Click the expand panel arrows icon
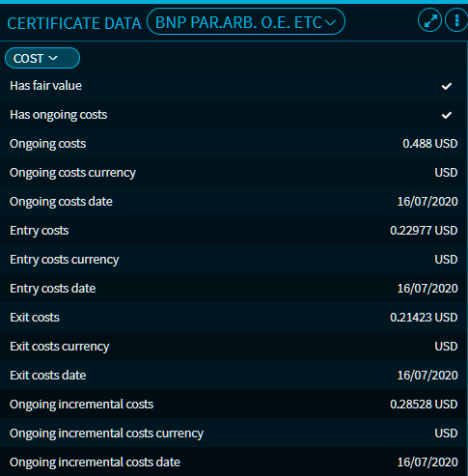The height and width of the screenshot is (476, 468). [430, 20]
